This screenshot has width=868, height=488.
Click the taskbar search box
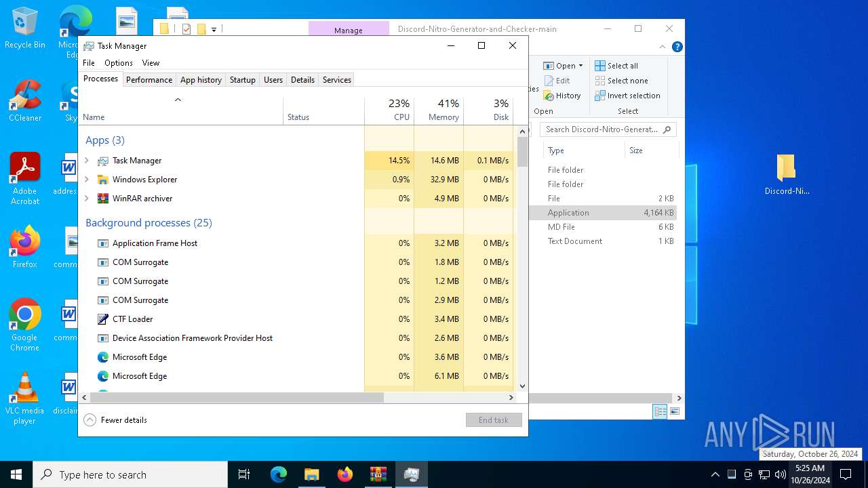click(130, 474)
